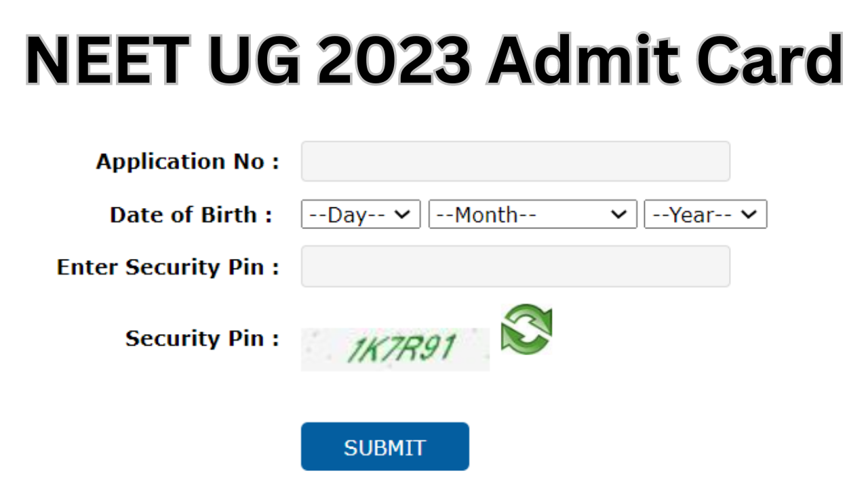Focus the Enter Security Pin field

515,266
